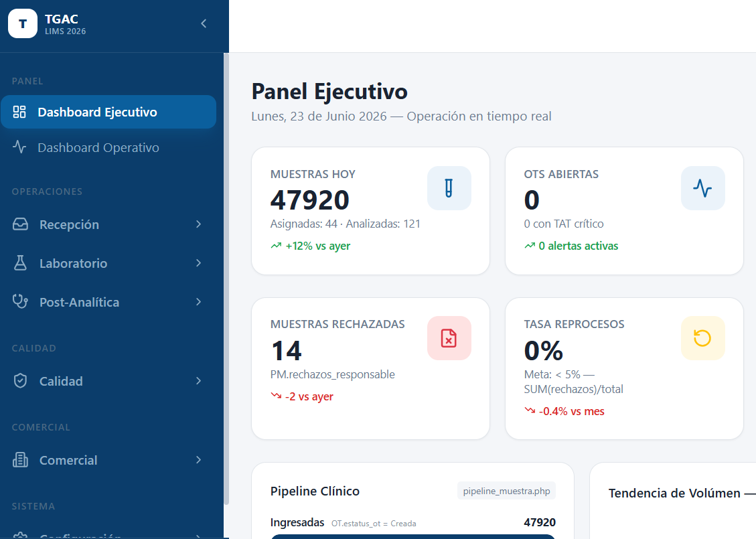Viewport: 756px width, 539px height.
Task: Open the Laboratorio menu item
Action: (x=108, y=262)
